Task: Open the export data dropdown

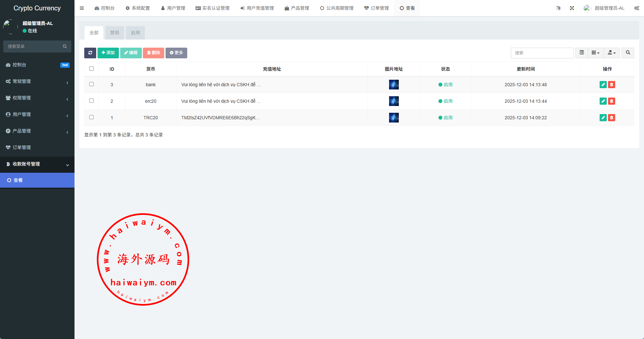Action: click(612, 53)
